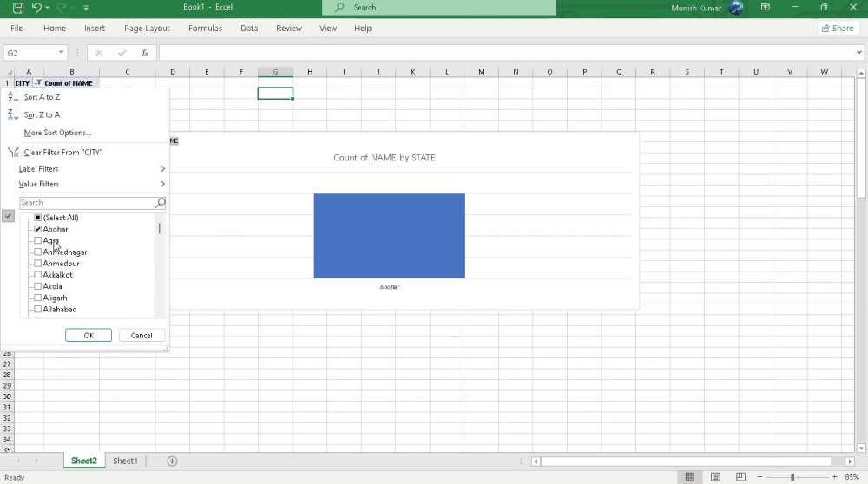Click the filter search magnifier icon
This screenshot has width=868, height=484.
160,203
